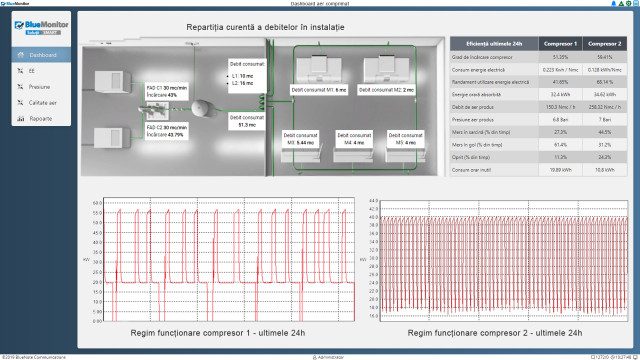The width and height of the screenshot is (640, 360).
Task: Click the EE sidebar icon
Action: (x=20, y=71)
